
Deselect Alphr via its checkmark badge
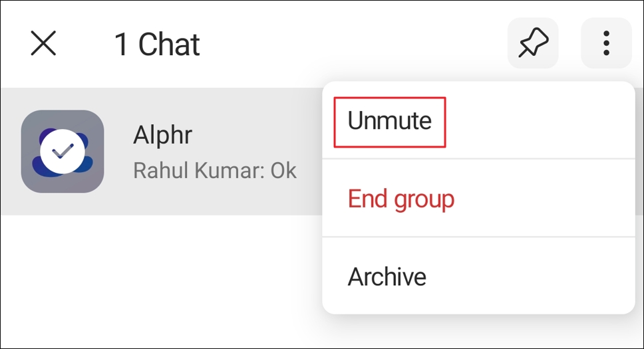tap(63, 152)
